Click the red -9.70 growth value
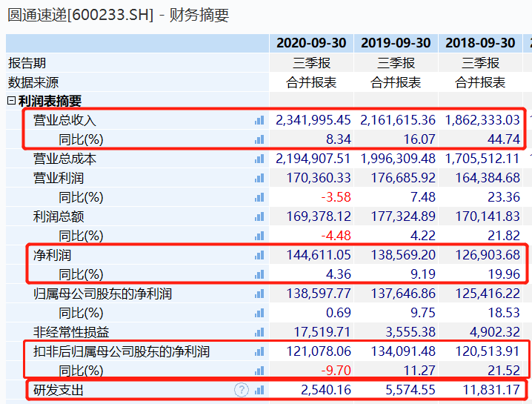Image resolution: width=532 pixels, height=404 pixels. pos(334,371)
